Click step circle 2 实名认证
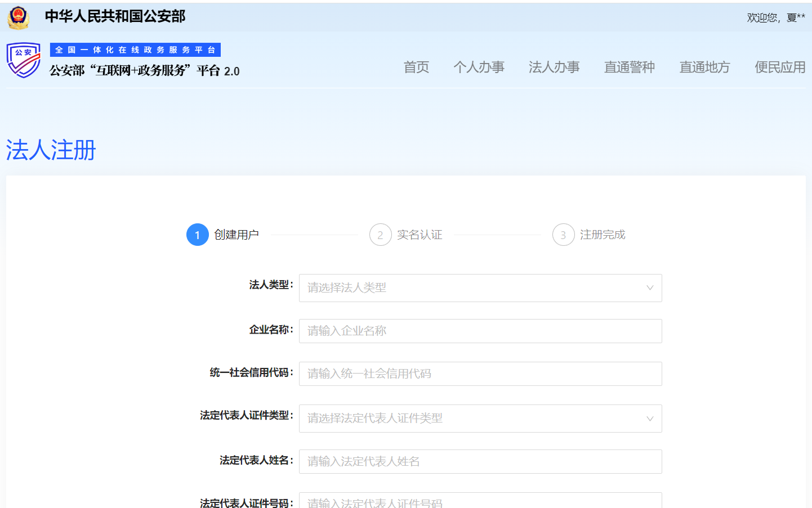The image size is (812, 508). point(380,235)
